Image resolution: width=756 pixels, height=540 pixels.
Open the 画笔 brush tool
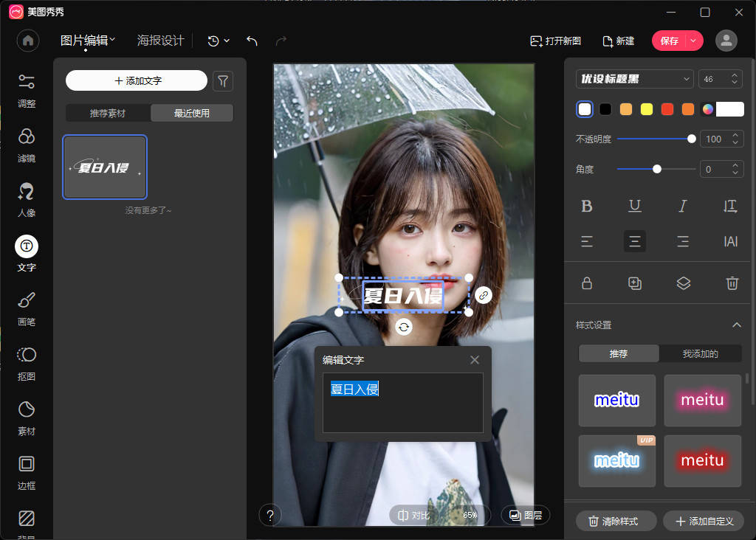pos(27,308)
